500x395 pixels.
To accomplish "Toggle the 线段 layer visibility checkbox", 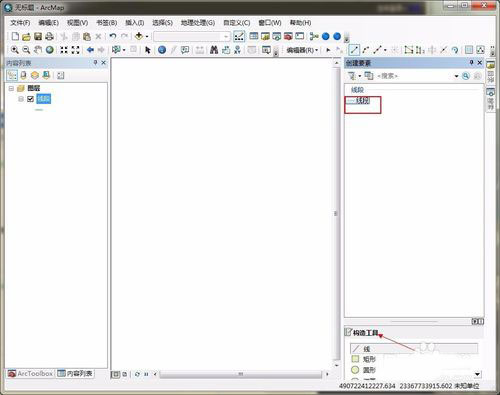I will [x=30, y=99].
